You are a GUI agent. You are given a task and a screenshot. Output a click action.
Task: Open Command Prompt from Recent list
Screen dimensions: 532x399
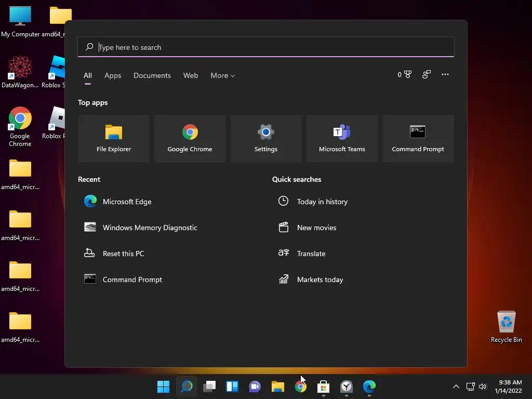pyautogui.click(x=123, y=280)
